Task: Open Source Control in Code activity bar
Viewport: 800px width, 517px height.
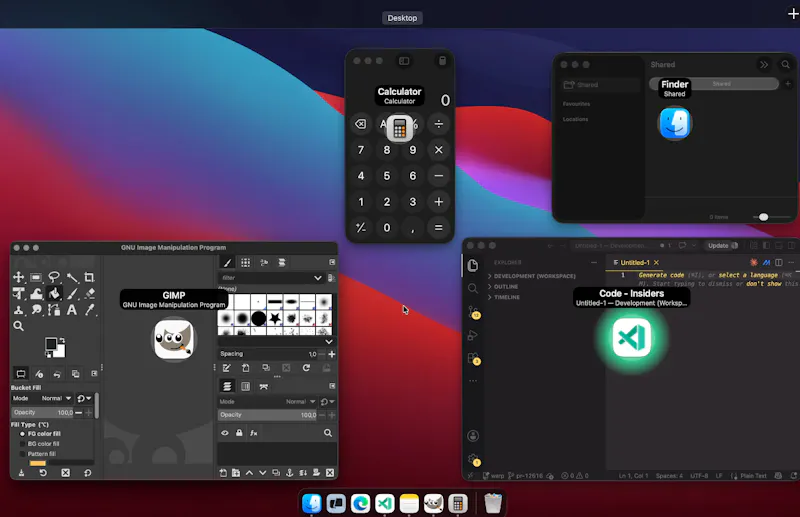Action: pos(473,312)
